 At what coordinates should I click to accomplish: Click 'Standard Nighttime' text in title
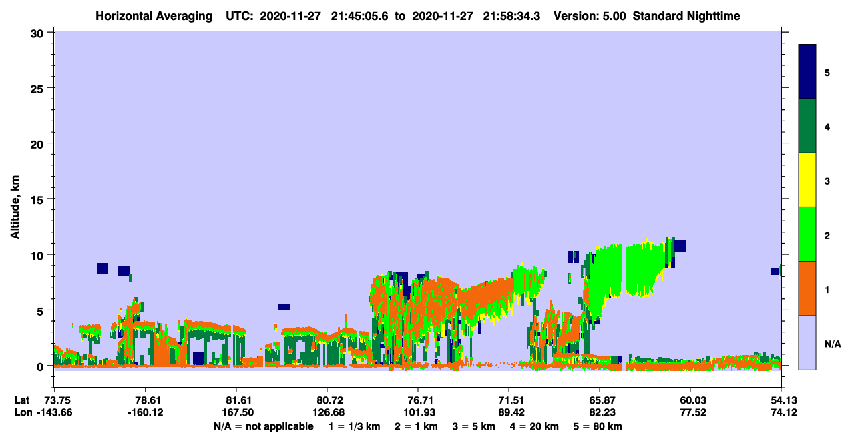(x=686, y=16)
